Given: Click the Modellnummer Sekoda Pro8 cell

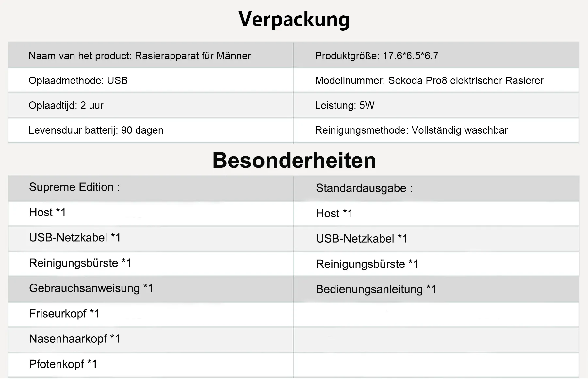Looking at the screenshot, I should [429, 81].
